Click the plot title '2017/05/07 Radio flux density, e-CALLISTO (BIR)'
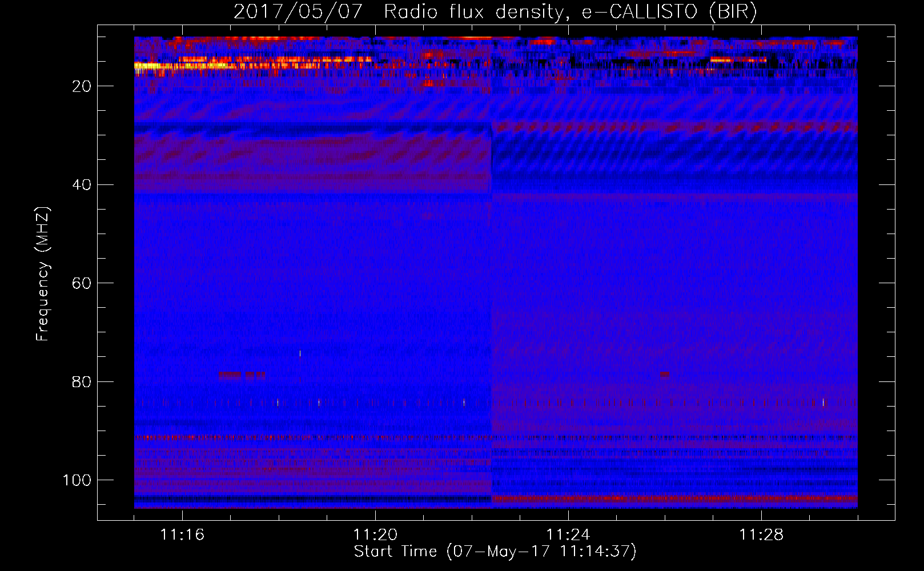Screen dimensions: 924x571 tap(496, 12)
